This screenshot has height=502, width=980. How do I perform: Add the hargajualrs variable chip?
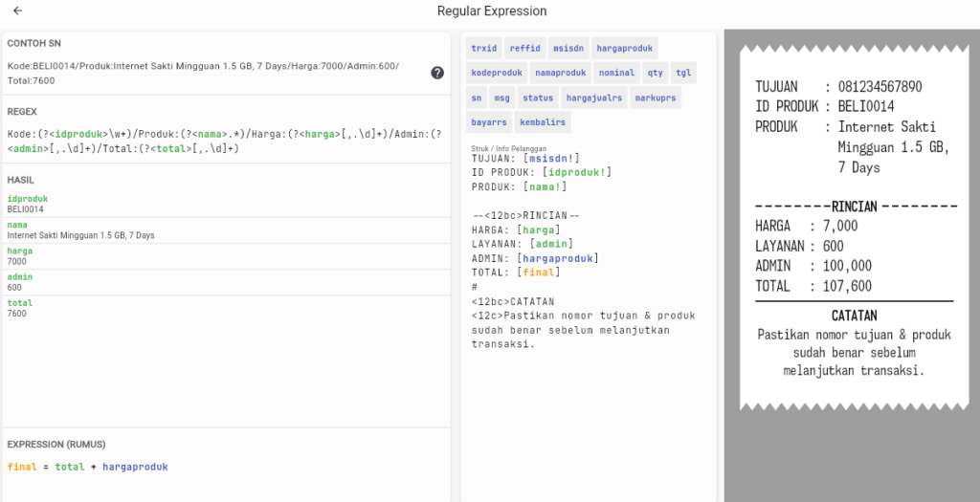tap(593, 98)
